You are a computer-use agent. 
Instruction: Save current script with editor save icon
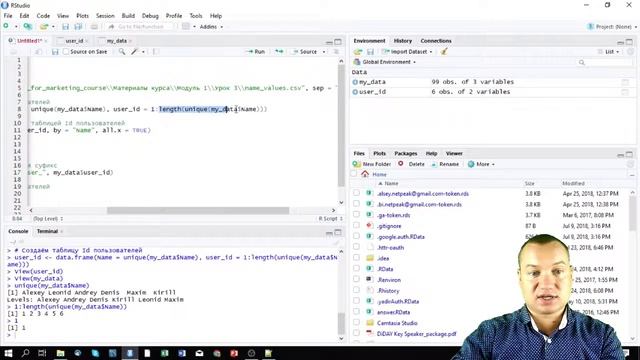click(x=55, y=52)
